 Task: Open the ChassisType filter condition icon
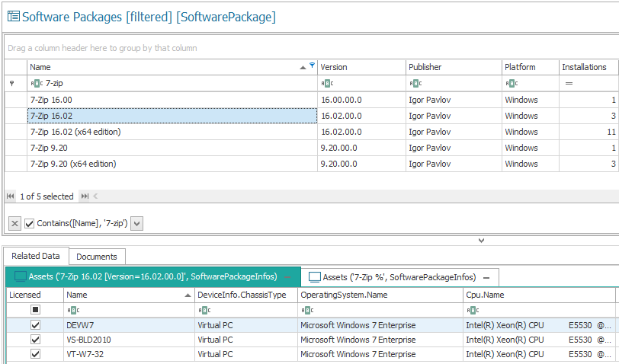coord(204,311)
